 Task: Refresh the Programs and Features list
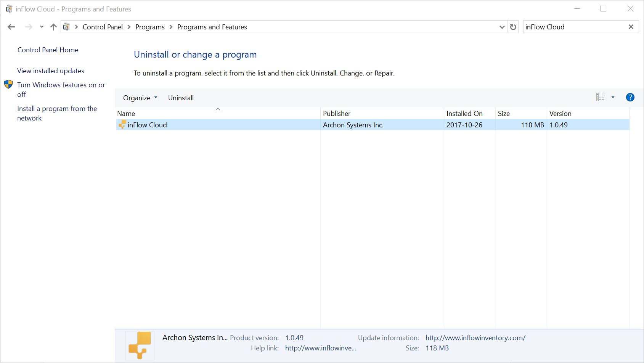point(513,27)
